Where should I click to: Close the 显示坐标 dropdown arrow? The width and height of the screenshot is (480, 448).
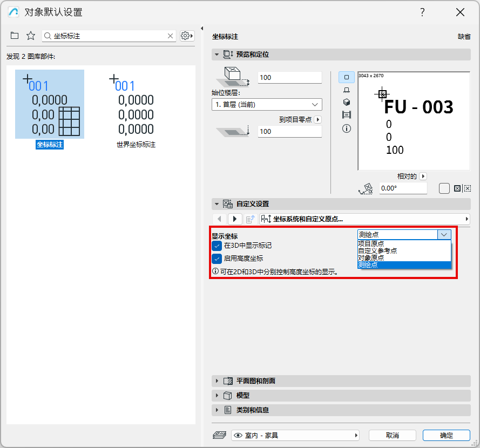(x=444, y=234)
